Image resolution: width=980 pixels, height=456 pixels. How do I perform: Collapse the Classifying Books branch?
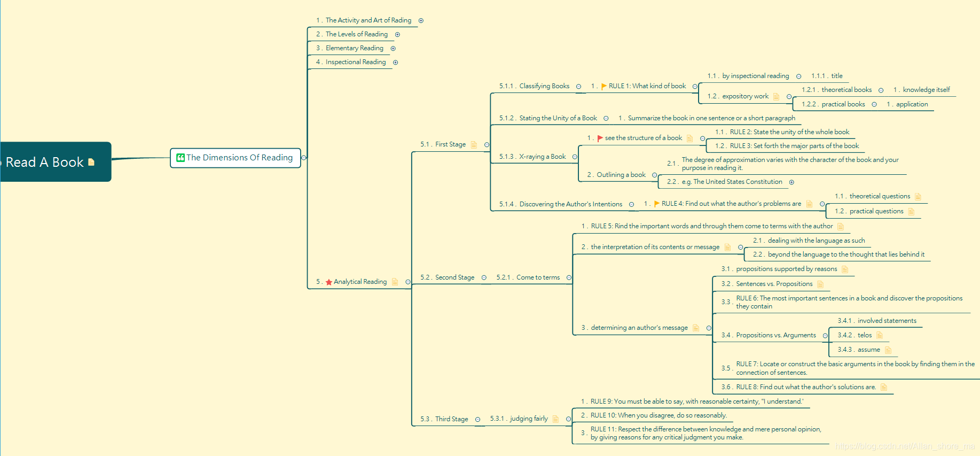click(x=578, y=87)
